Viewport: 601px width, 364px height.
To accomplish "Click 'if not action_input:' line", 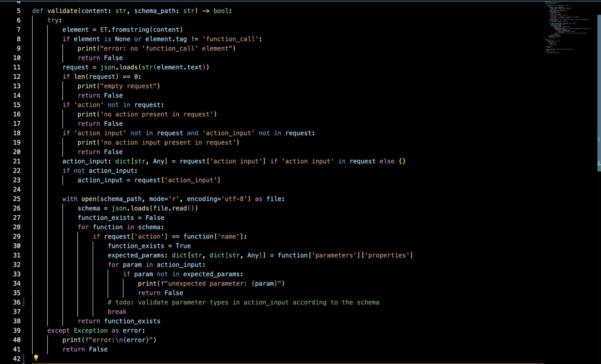I will click(x=100, y=171).
